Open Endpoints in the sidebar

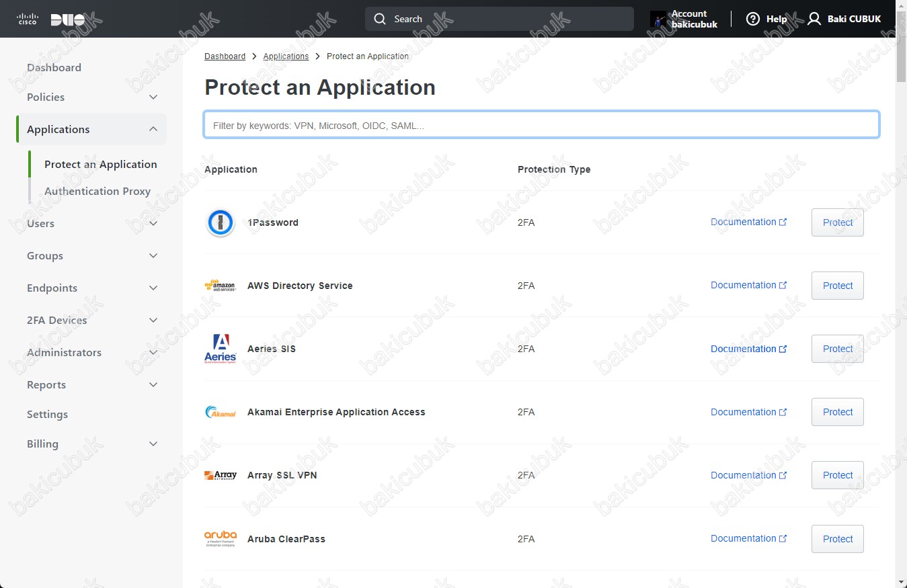point(52,288)
